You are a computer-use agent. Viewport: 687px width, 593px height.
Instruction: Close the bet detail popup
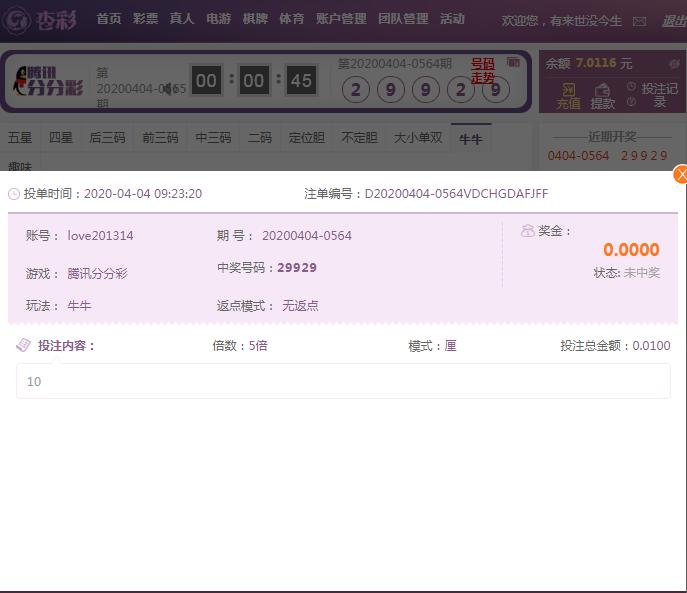click(x=680, y=174)
